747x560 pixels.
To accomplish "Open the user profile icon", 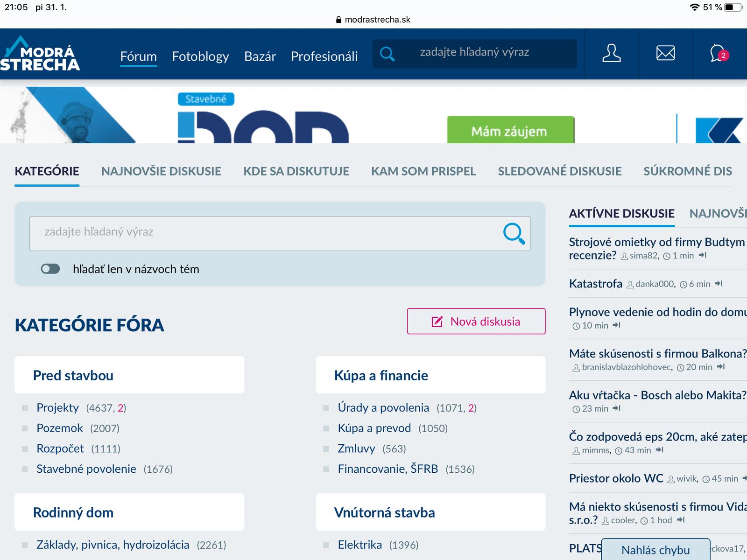I will pos(611,53).
